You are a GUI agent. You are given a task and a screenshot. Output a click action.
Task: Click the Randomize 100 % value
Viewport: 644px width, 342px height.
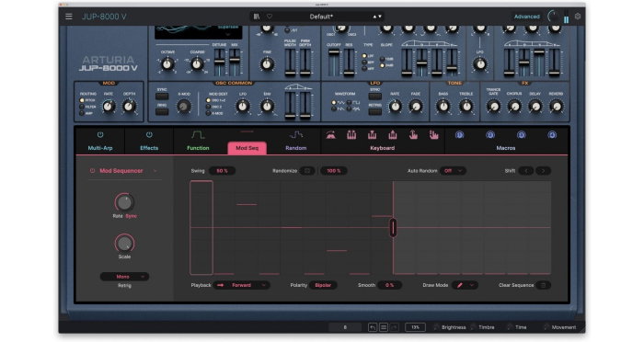click(x=333, y=171)
